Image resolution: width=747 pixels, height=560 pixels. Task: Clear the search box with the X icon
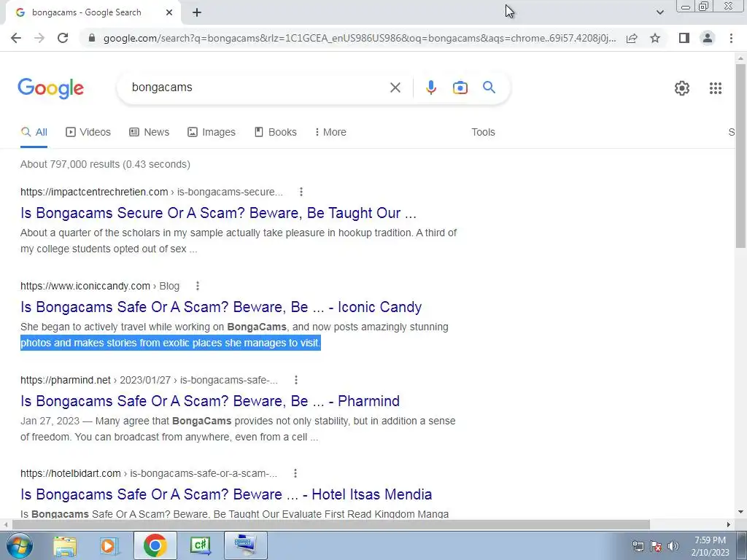[x=395, y=87]
